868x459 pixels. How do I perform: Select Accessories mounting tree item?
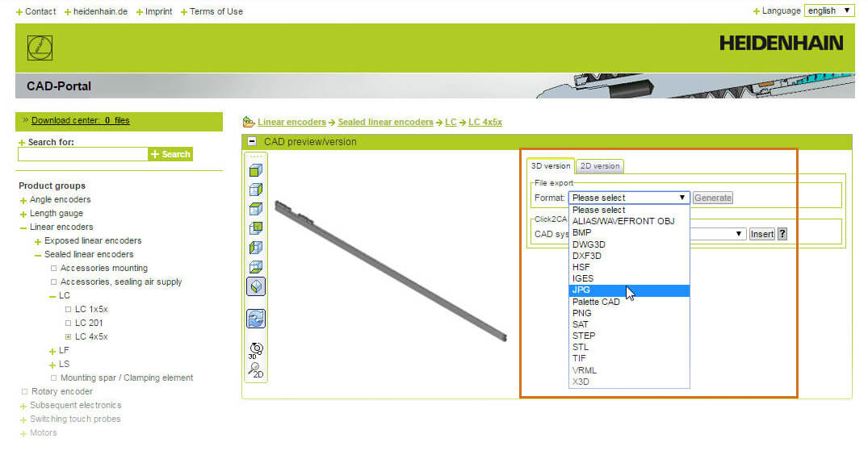tap(104, 268)
